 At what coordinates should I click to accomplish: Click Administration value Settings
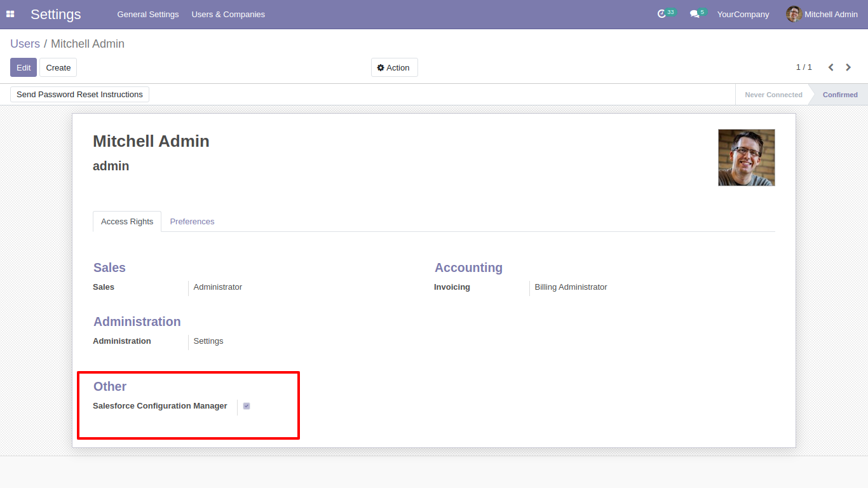(x=208, y=341)
